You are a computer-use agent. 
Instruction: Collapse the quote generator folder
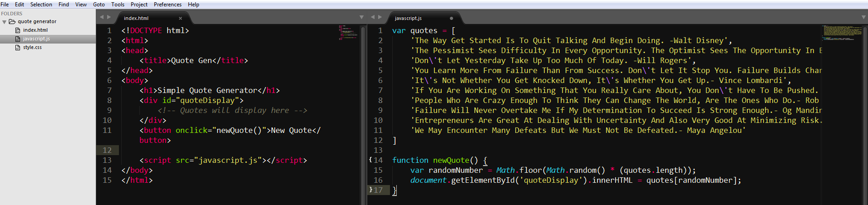pos(4,22)
